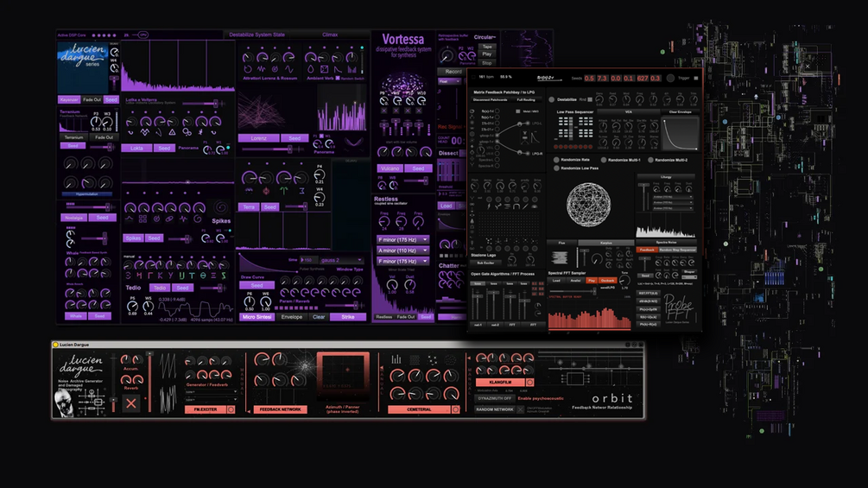Click the FEEDBACK NETWORK button in Orbit

point(280,409)
